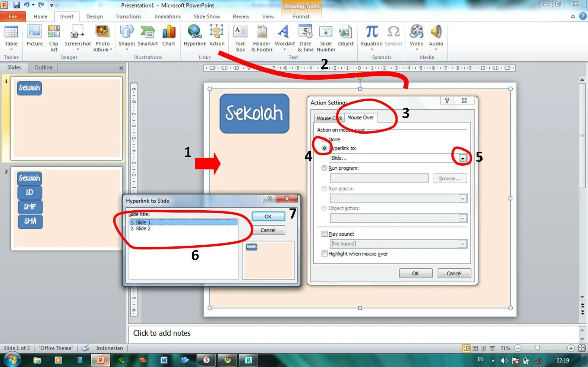Image resolution: width=588 pixels, height=367 pixels.
Task: Click the notes pane to add notes
Action: tap(353, 333)
